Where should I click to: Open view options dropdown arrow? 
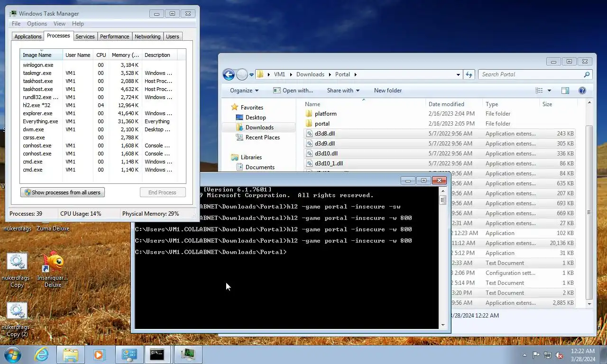[x=549, y=91]
